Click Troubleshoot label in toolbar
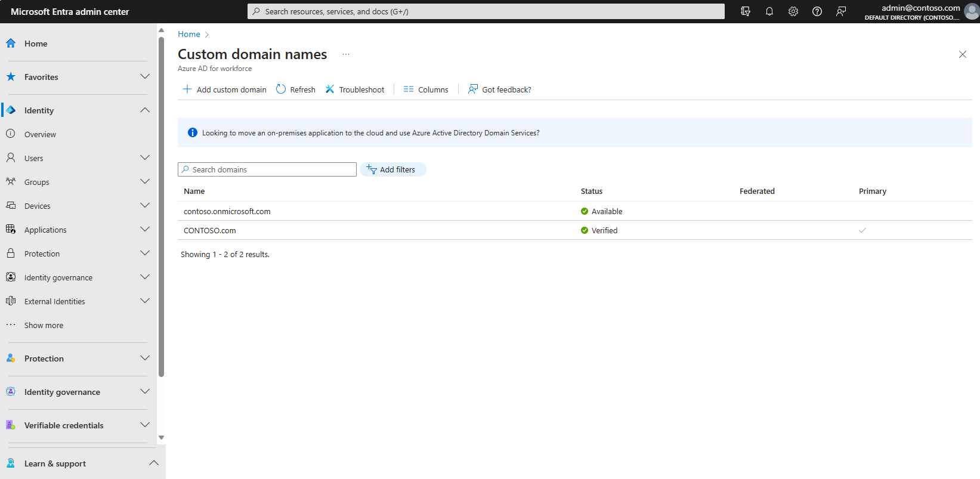 pyautogui.click(x=361, y=89)
